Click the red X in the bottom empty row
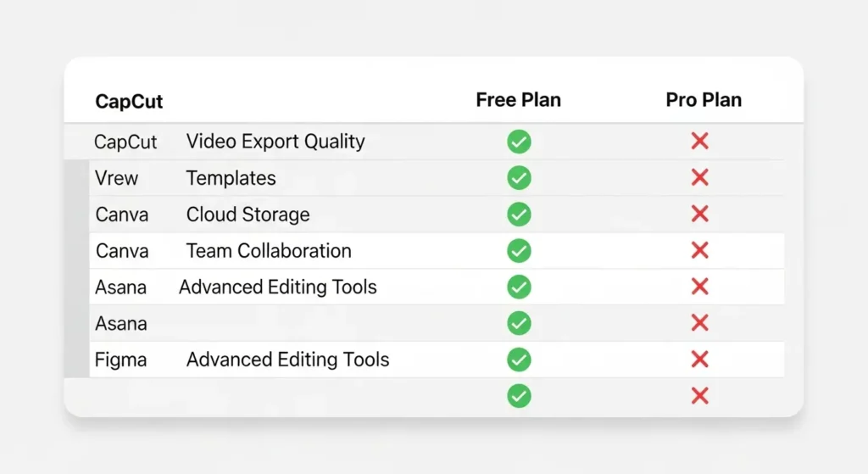868x474 pixels. click(x=699, y=396)
